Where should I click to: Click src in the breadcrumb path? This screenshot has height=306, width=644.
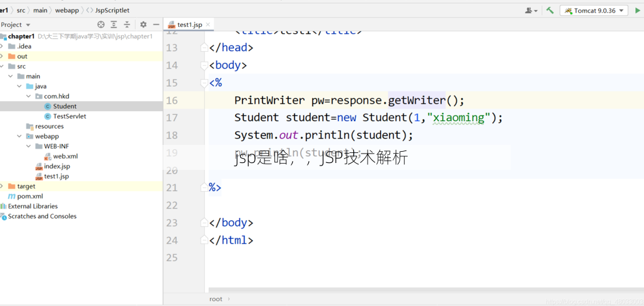point(21,11)
